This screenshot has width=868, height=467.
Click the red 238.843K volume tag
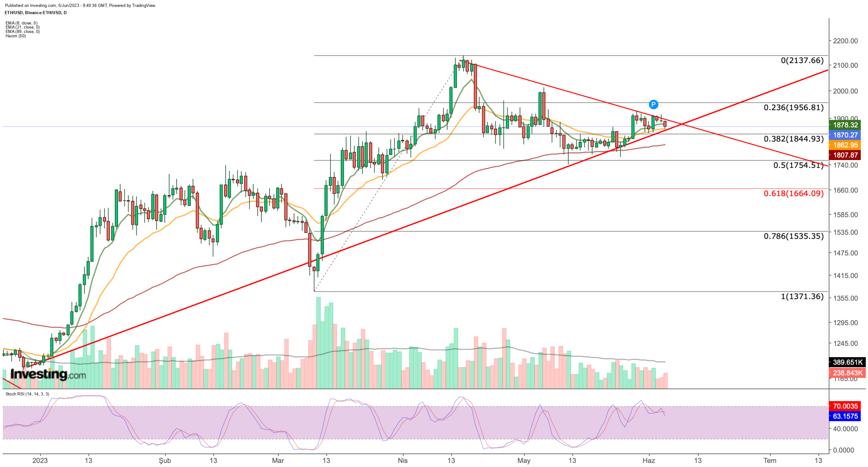847,373
